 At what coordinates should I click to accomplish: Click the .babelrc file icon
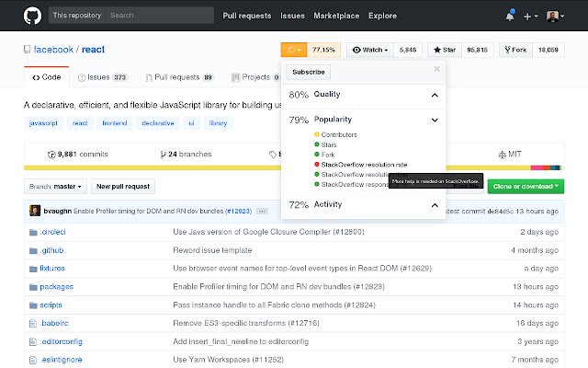click(x=33, y=323)
